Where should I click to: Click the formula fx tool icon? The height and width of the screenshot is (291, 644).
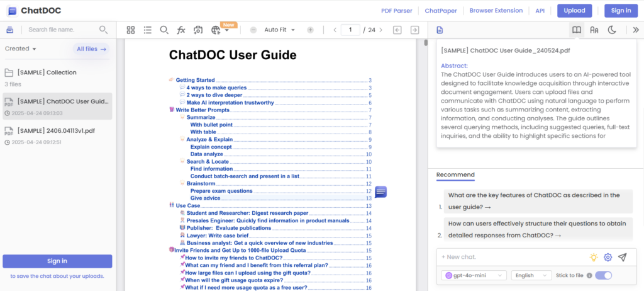coord(181,30)
